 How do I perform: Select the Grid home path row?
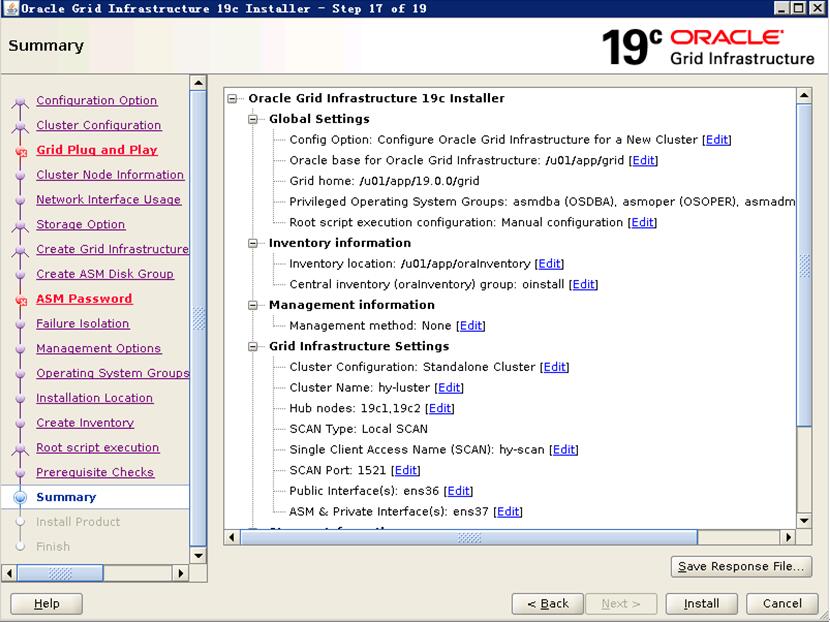click(384, 181)
